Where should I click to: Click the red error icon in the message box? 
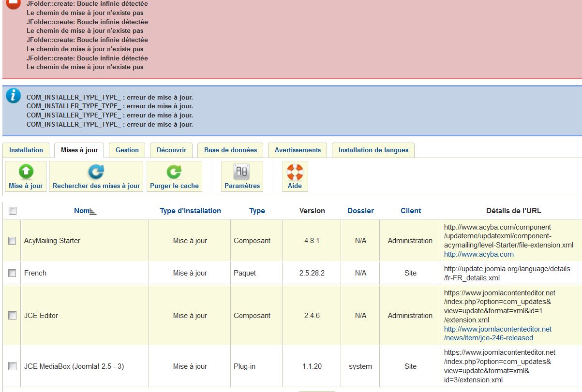pyautogui.click(x=14, y=3)
